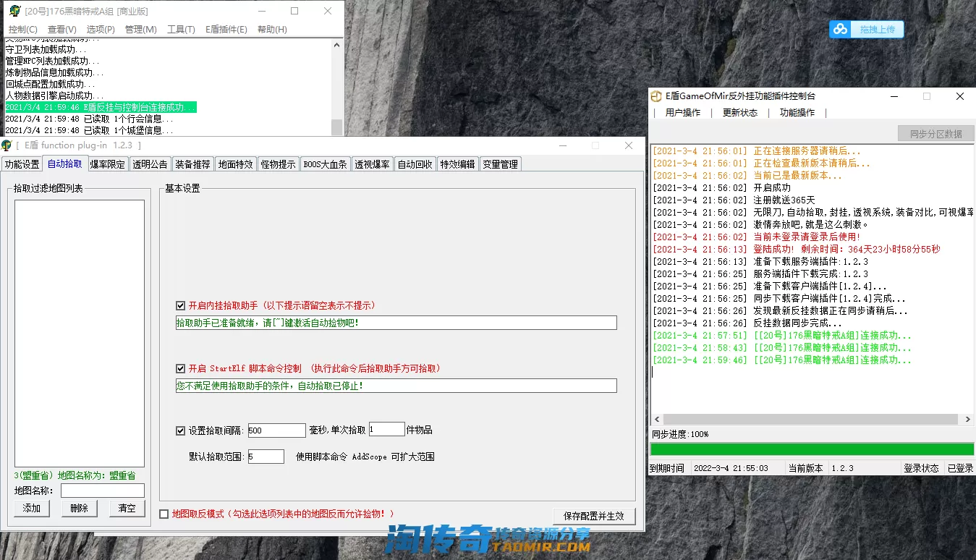Screen dimensions: 976x560
Task: Click the green 同步进度 progress bar
Action: [x=812, y=449]
